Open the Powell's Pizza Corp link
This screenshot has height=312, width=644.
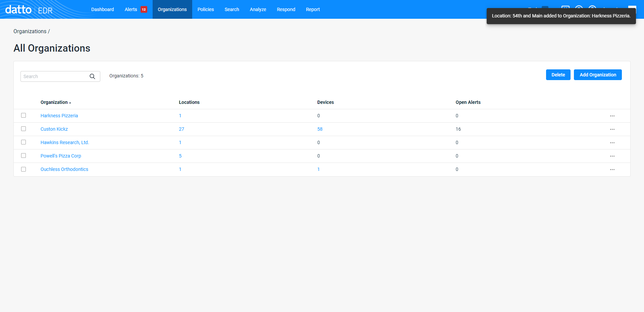(x=61, y=156)
